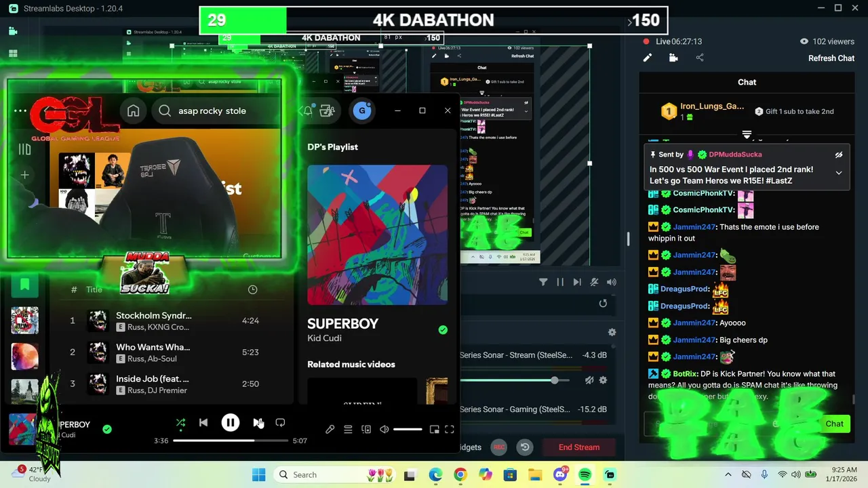
Task: Pause the SUPERBOY song
Action: pos(231,423)
